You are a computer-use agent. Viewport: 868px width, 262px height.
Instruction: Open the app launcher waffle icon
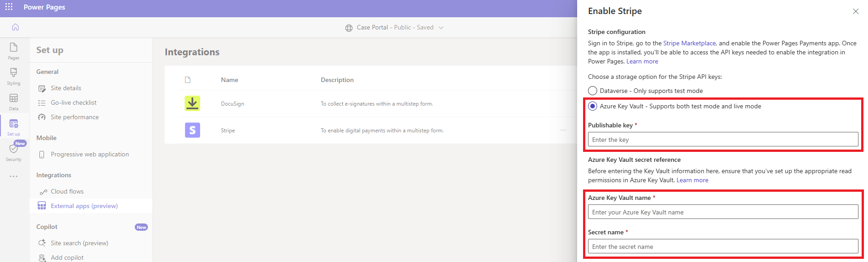[x=9, y=7]
